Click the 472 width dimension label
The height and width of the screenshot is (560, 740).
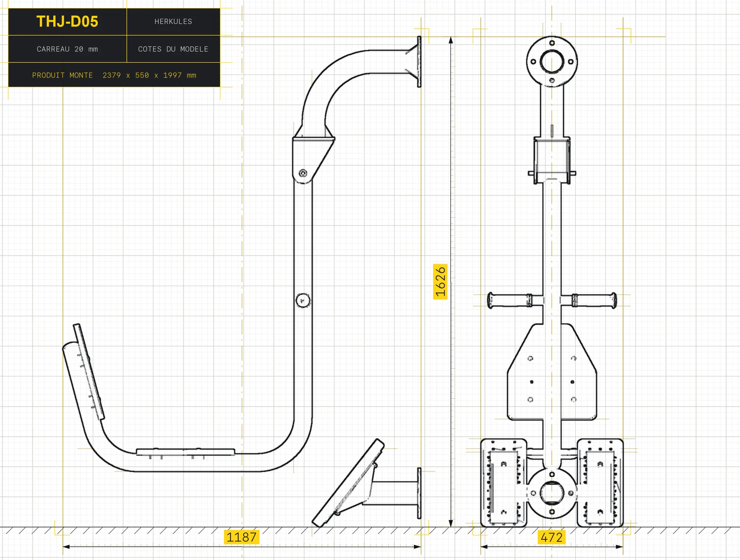(x=552, y=537)
